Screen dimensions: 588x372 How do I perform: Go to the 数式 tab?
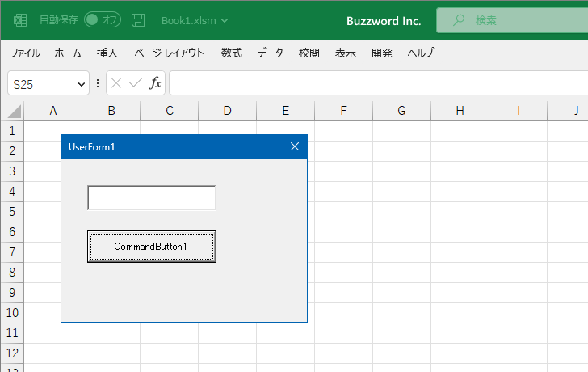(231, 53)
